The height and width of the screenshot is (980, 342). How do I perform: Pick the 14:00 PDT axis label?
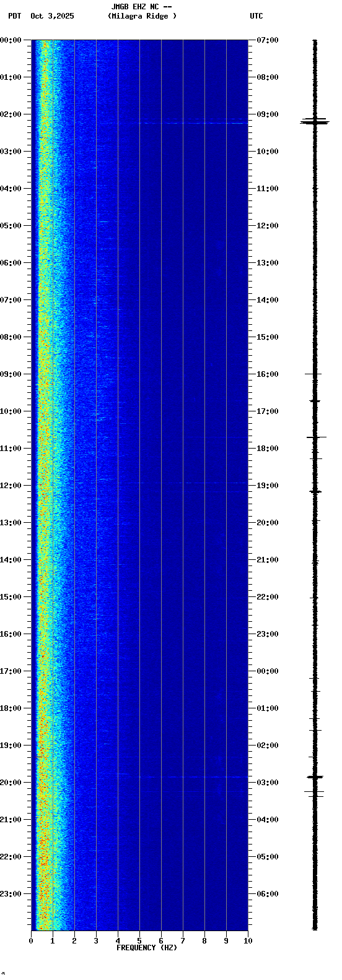[x=11, y=560]
